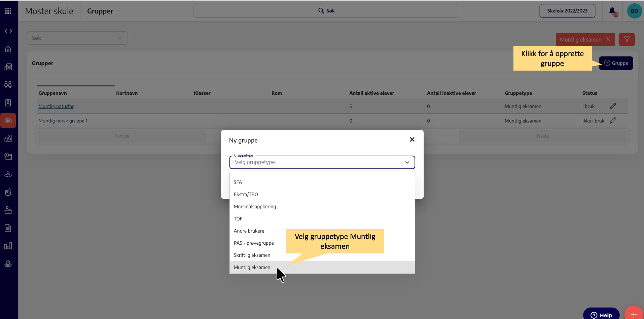Toggle the sidebar expand/collapse arrows
This screenshot has height=319, width=644.
[x=8, y=31]
